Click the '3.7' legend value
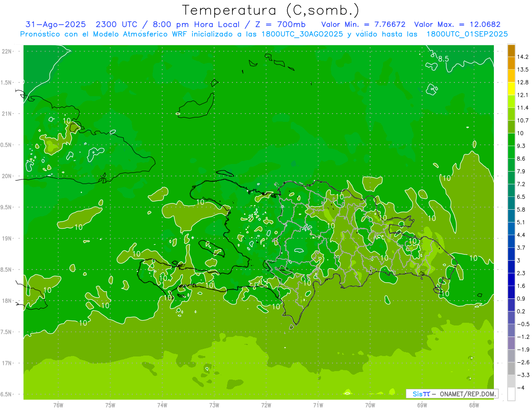 pos(521,247)
